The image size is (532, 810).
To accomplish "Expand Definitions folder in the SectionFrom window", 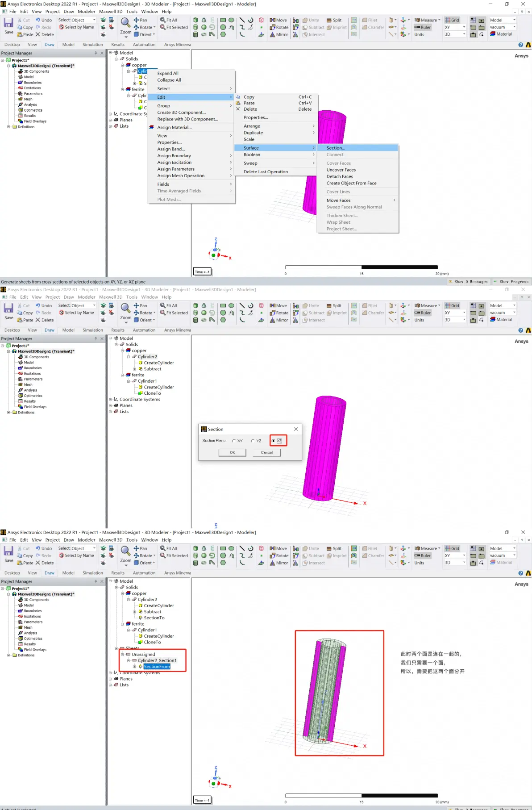I will (8, 655).
